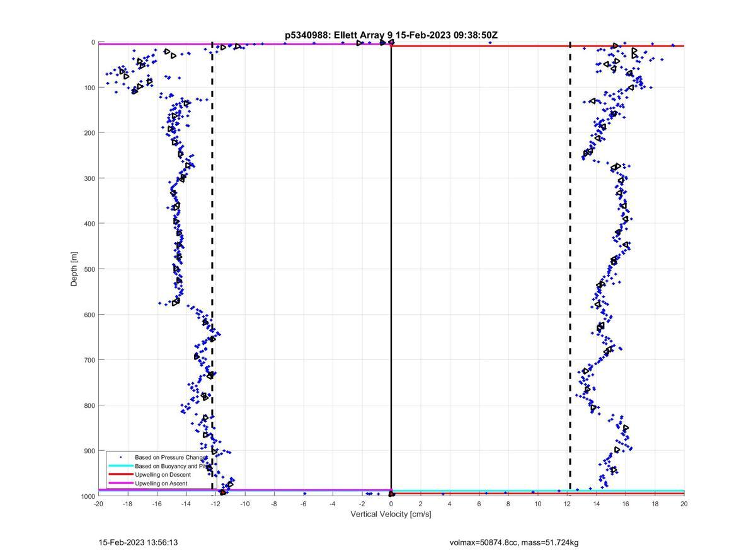Click velocity axis tick label '10'
756x558 pixels.
[537, 504]
